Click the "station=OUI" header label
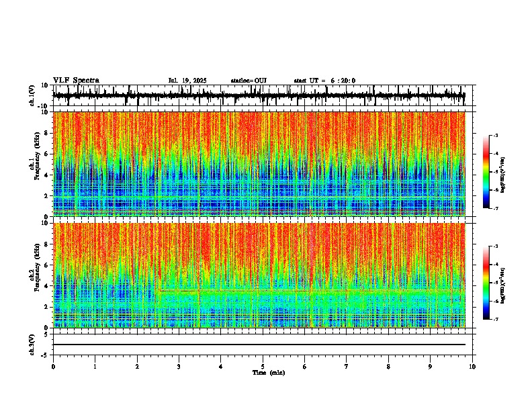This screenshot has width=532, height=411. tap(249, 81)
